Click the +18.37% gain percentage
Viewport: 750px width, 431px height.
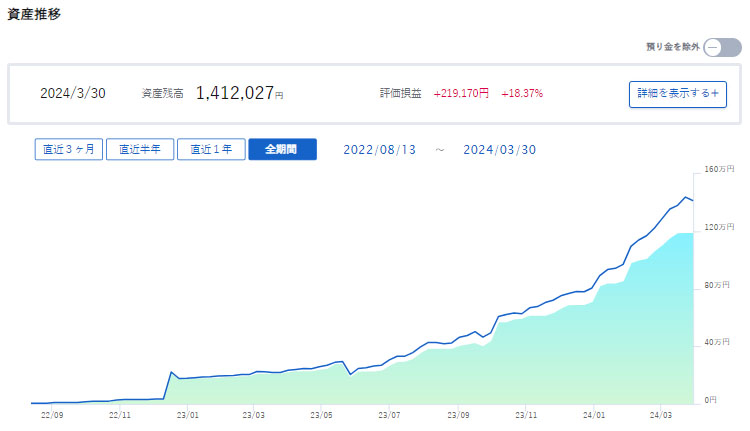click(521, 93)
